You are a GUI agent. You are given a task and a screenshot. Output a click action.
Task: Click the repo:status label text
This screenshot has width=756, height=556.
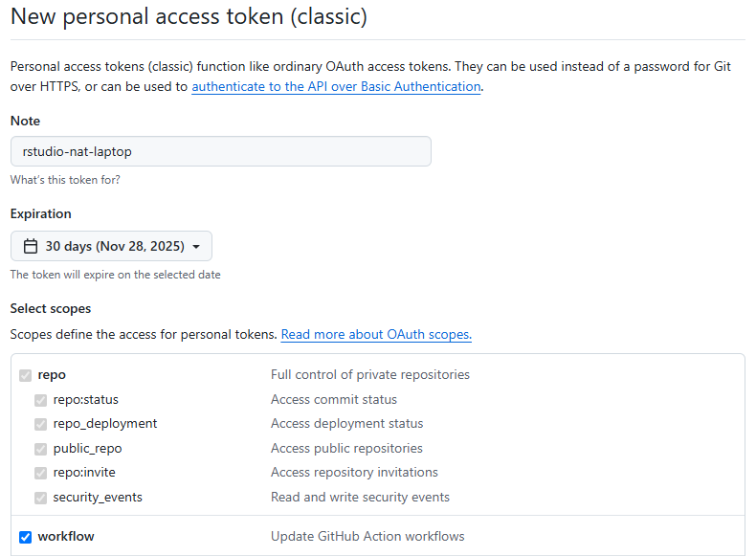(86, 400)
